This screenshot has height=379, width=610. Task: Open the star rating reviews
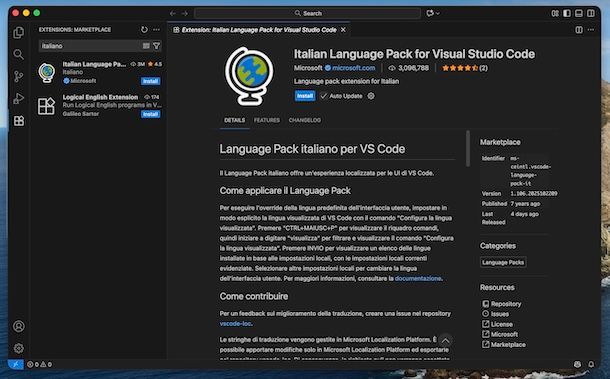click(465, 68)
